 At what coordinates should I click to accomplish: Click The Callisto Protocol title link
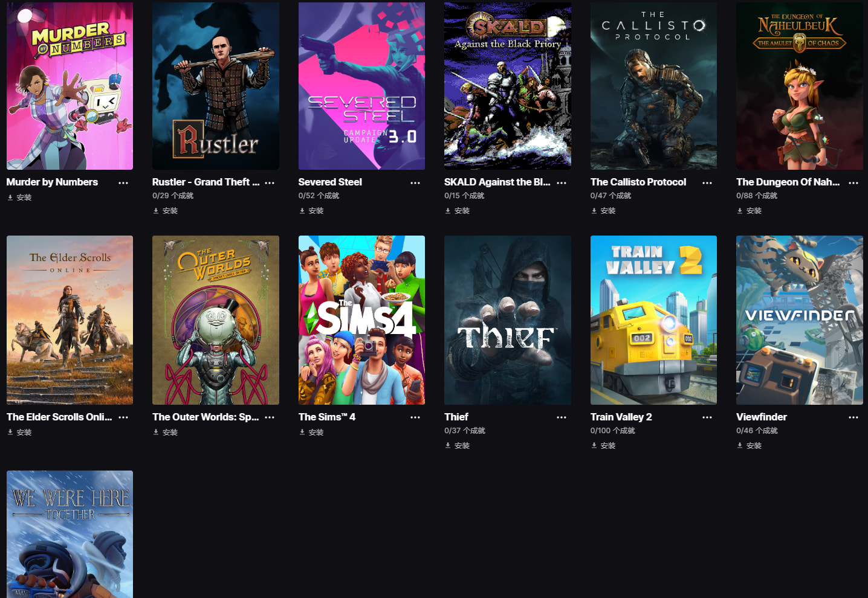(x=638, y=182)
